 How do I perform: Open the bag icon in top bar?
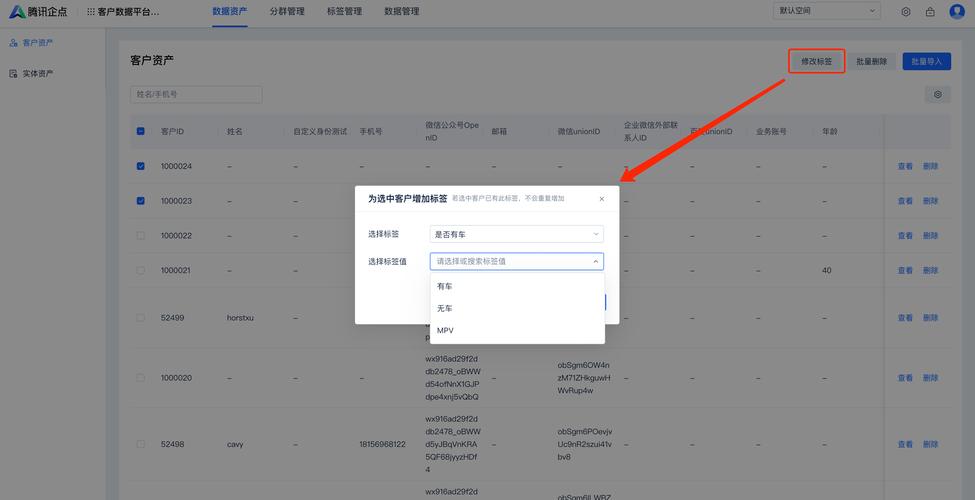point(930,12)
